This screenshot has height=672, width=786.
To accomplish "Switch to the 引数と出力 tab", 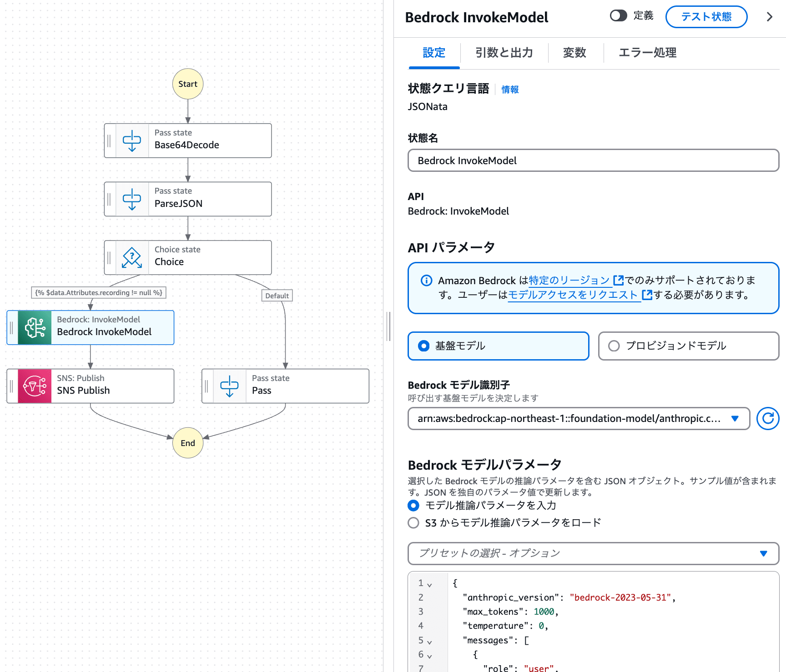I will (504, 53).
